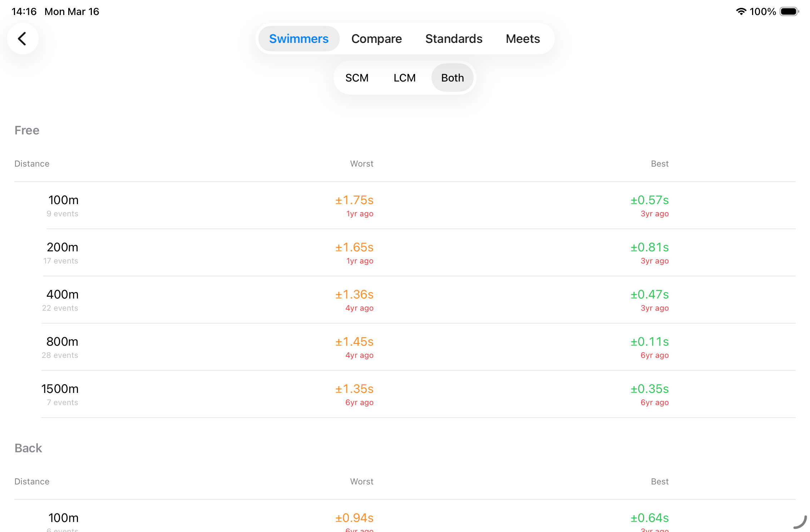Open the Standards tab
Viewport: 810px width, 532px height.
click(x=453, y=39)
